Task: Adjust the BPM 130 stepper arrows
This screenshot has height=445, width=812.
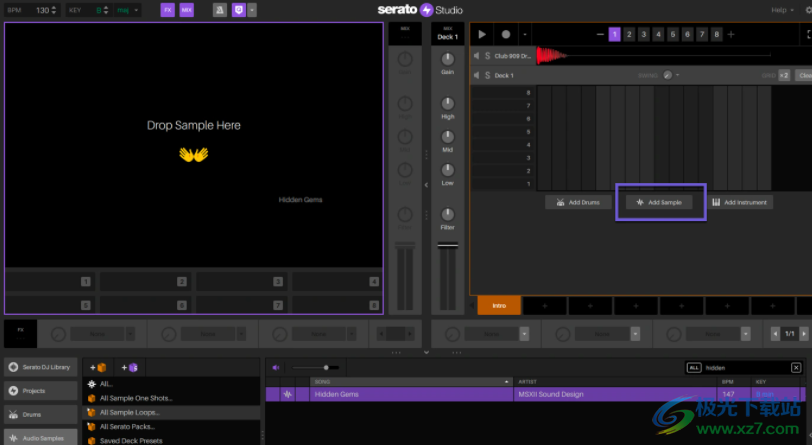Action: 54,10
